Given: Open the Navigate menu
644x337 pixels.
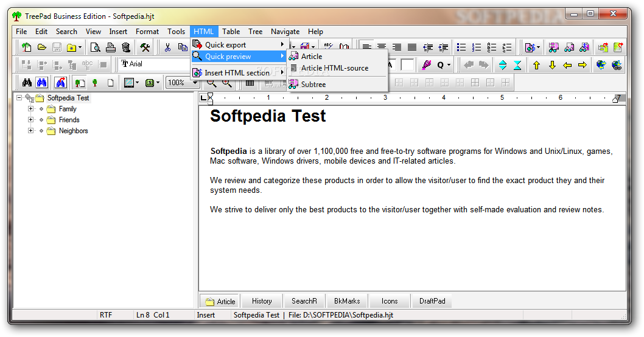Looking at the screenshot, I should point(285,32).
